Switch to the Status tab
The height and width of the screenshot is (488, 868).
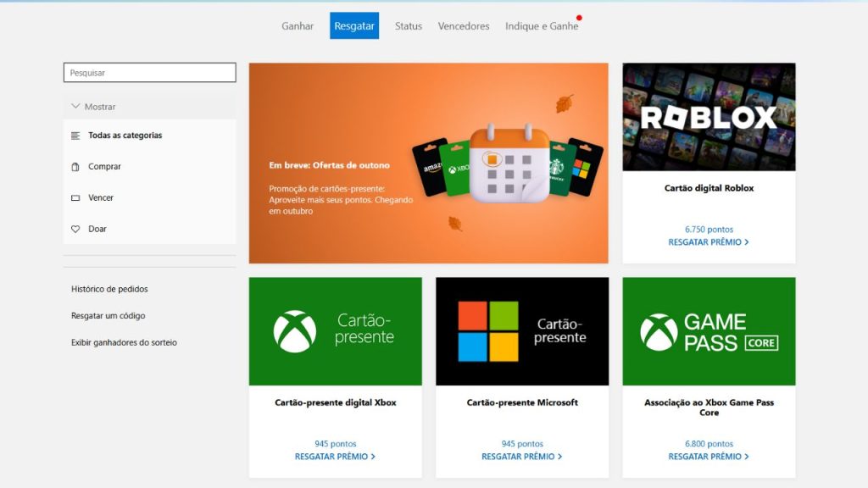[x=408, y=26]
